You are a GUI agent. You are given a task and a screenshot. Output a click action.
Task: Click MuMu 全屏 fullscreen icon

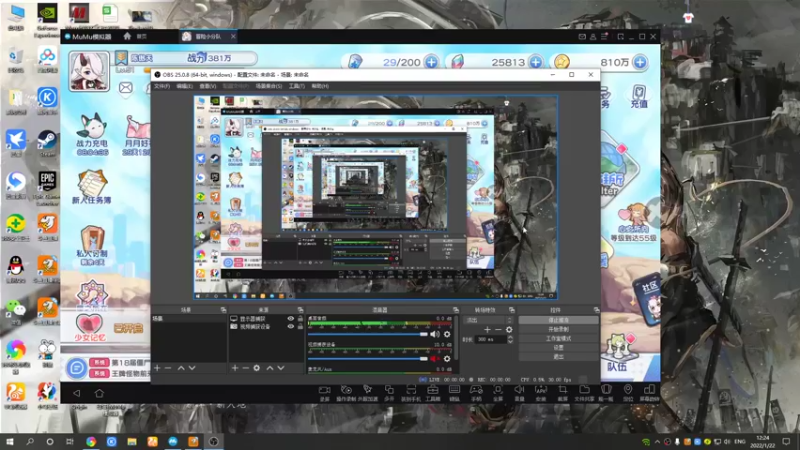click(497, 393)
